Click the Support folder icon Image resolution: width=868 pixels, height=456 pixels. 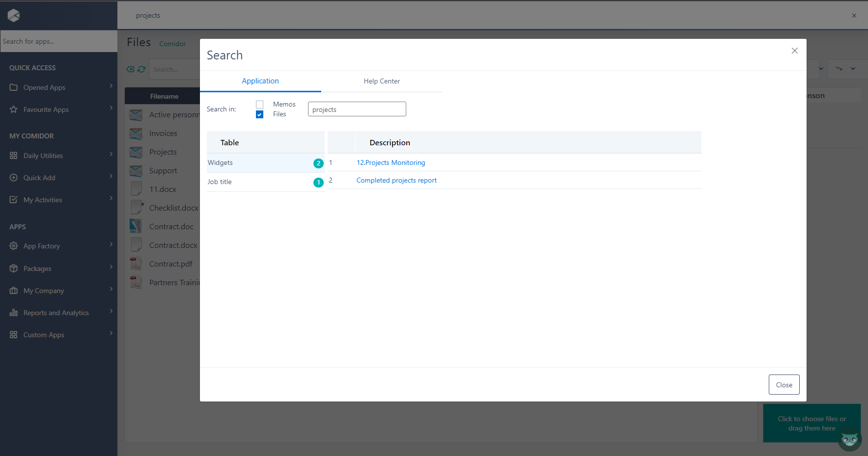[136, 171]
